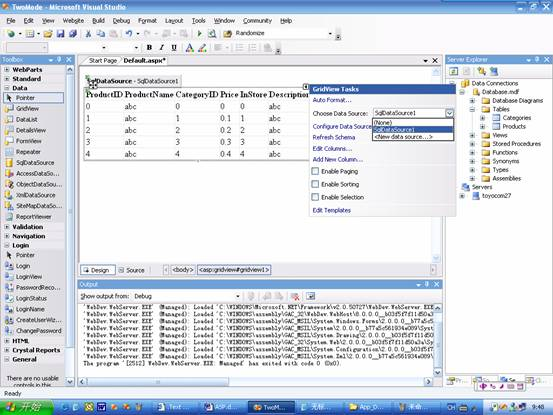
Task: Collapse the Data section in Toolbox
Action: [7, 88]
